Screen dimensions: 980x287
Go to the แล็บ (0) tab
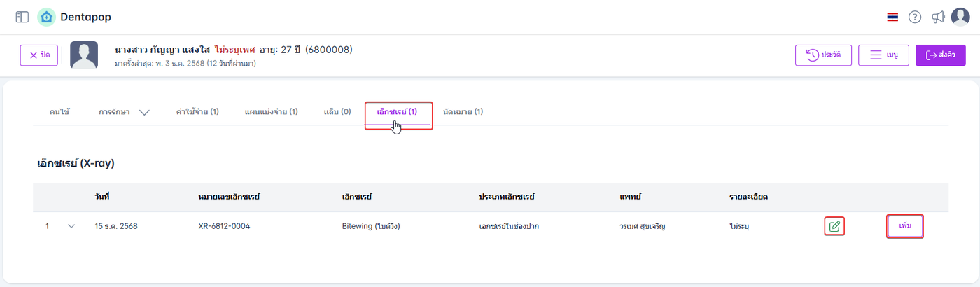click(337, 112)
